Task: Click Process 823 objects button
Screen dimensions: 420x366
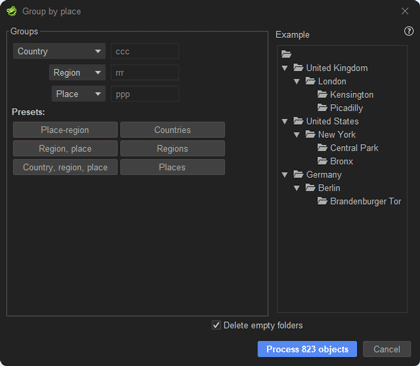Action: [307, 349]
